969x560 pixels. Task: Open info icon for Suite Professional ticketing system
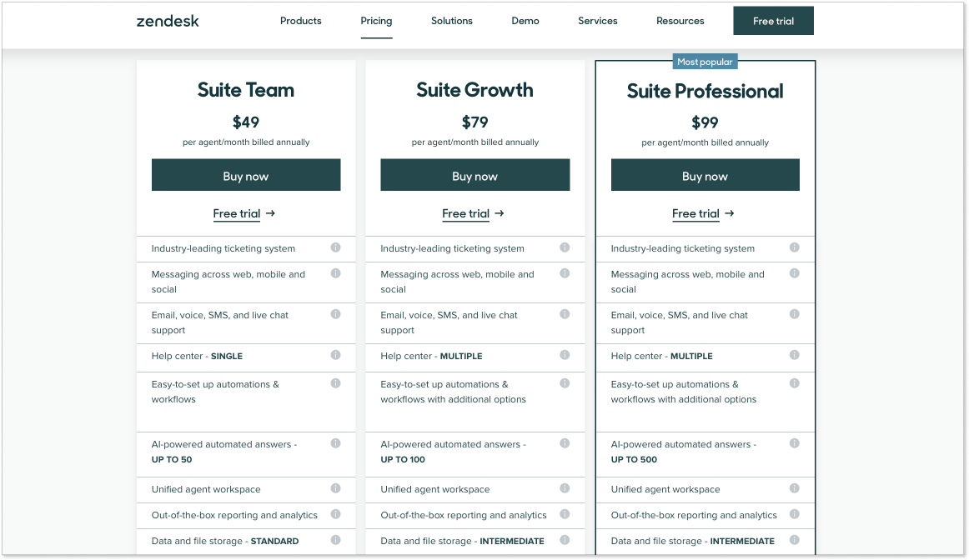tap(795, 247)
